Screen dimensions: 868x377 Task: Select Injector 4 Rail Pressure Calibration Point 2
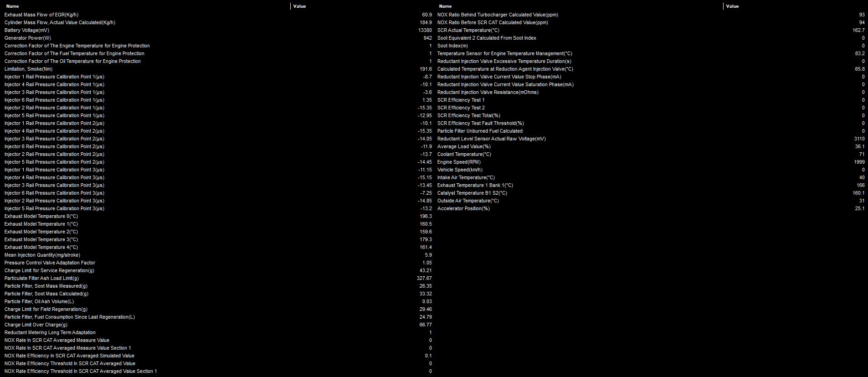pyautogui.click(x=218, y=131)
